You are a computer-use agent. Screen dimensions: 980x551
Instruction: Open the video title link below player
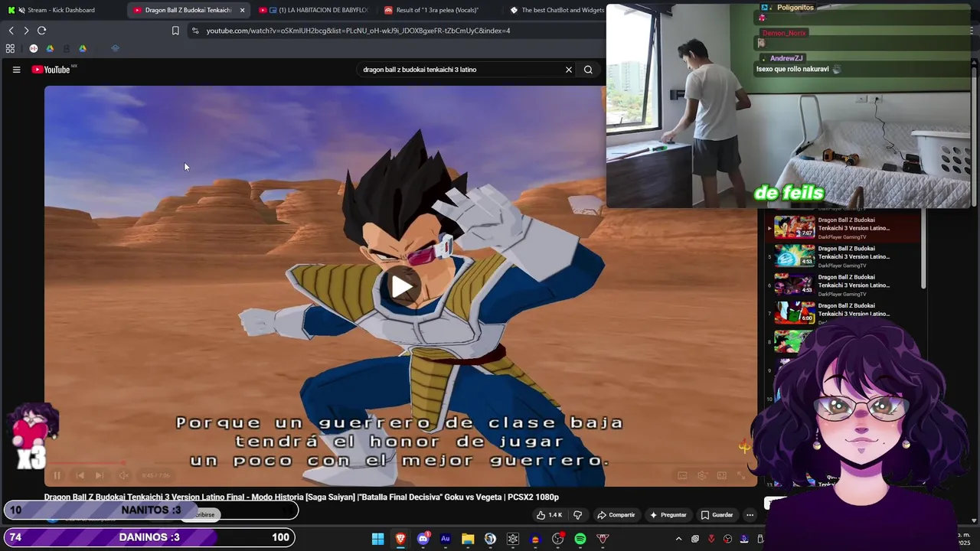[301, 497]
